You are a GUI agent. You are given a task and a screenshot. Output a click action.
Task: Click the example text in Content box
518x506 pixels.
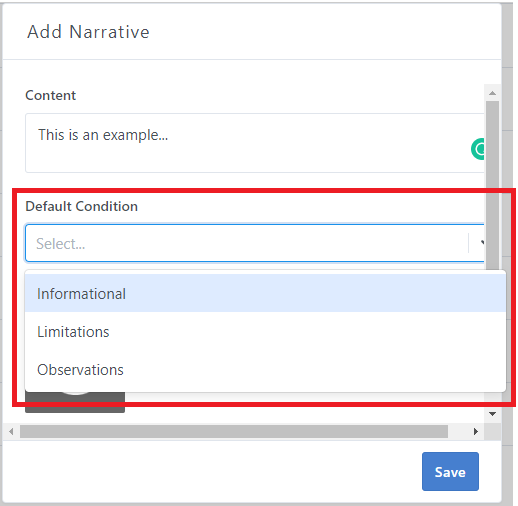point(103,135)
